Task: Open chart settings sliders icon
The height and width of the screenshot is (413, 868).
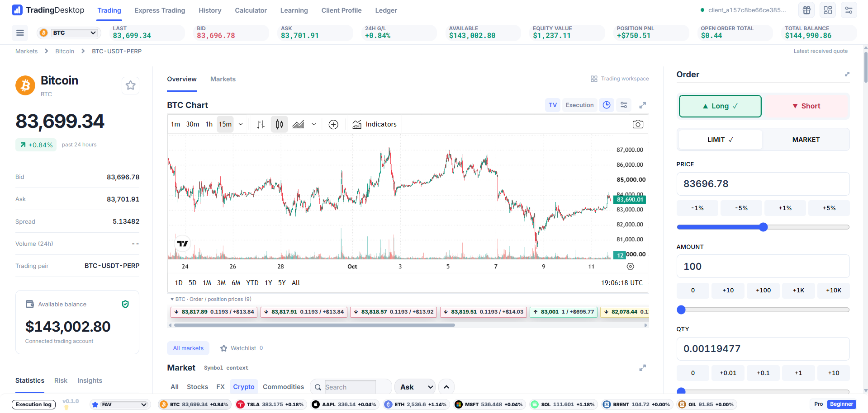Action: tap(624, 105)
